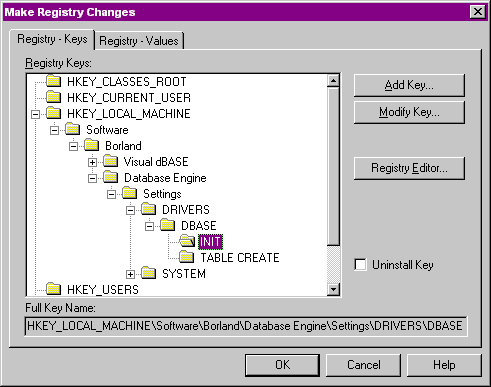
Task: Open the Add Key dialog
Action: click(x=409, y=85)
